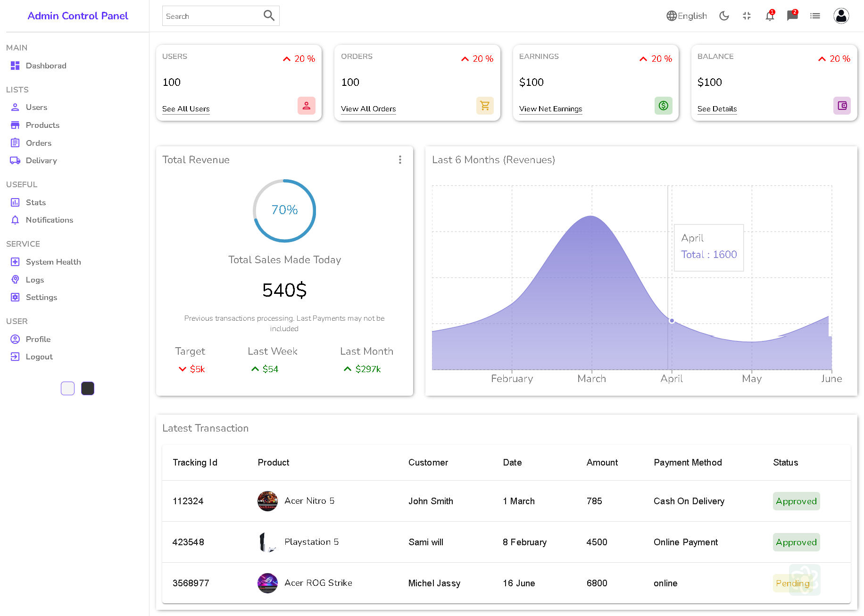Focus the Search input field
Screen dimensions: 864x616
tap(221, 16)
